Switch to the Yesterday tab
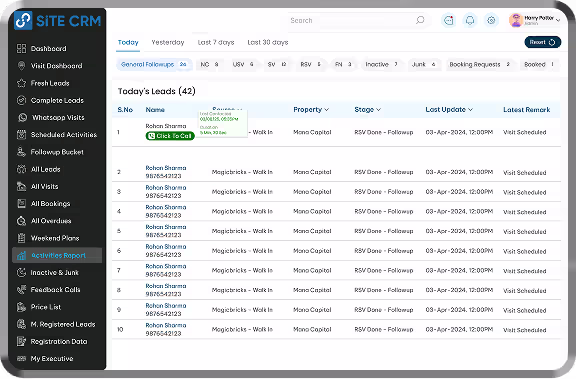Image resolution: width=576 pixels, height=379 pixels. (x=168, y=42)
